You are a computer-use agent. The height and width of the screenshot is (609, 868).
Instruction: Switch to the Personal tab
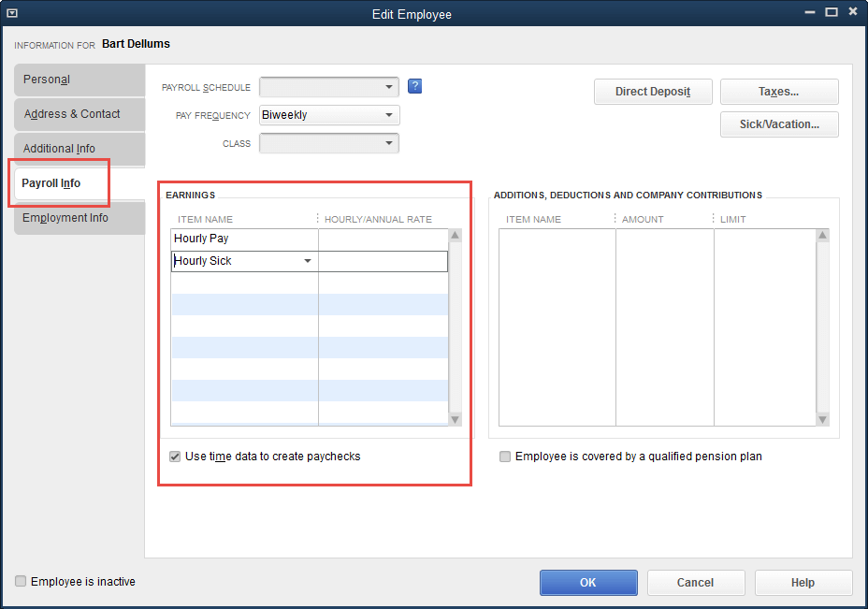pyautogui.click(x=80, y=80)
